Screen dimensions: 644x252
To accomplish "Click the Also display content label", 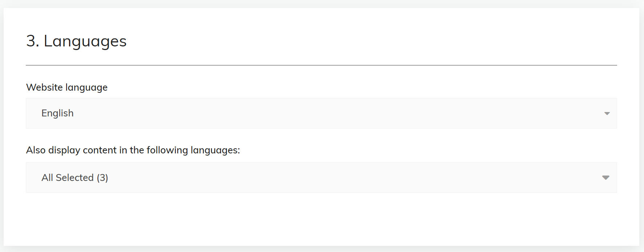I will [x=133, y=150].
